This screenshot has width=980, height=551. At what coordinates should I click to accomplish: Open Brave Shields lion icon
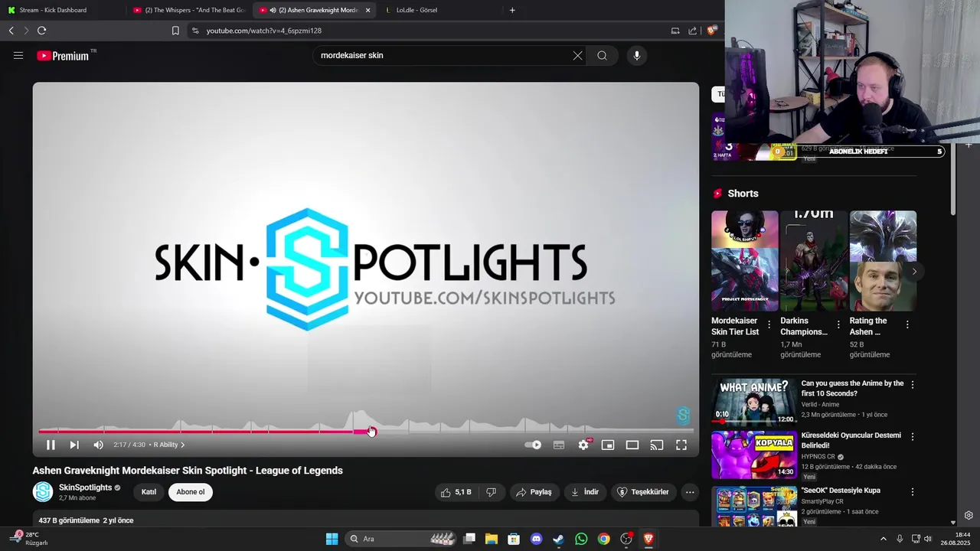click(x=712, y=31)
